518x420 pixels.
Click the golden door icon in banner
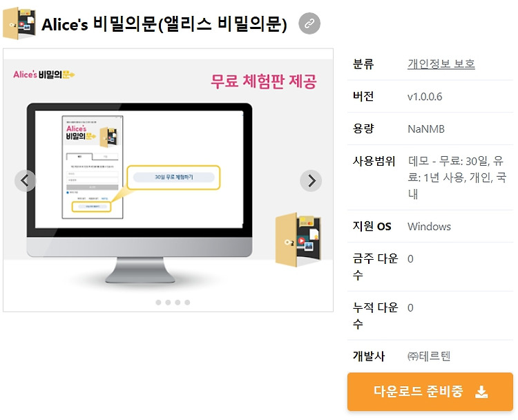[298, 240]
